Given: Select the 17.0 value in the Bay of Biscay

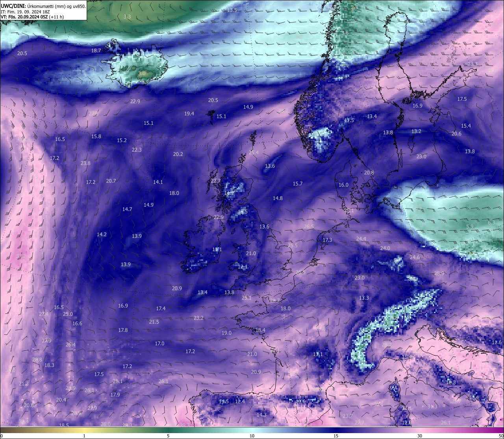Looking at the screenshot, I should (159, 344).
